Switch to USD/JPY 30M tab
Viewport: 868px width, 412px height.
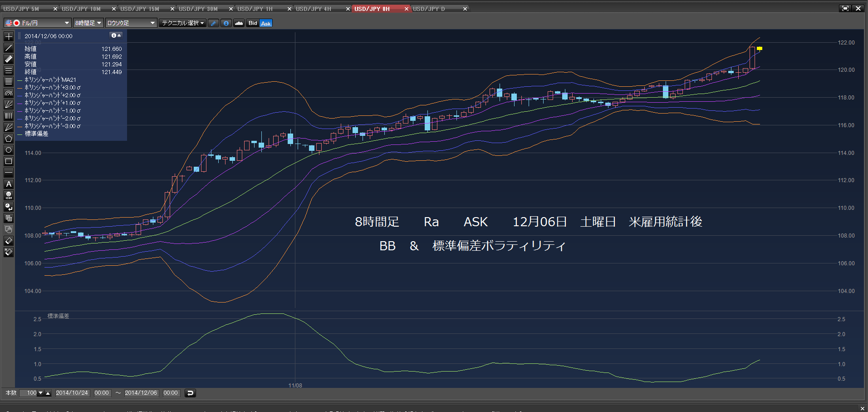point(198,9)
